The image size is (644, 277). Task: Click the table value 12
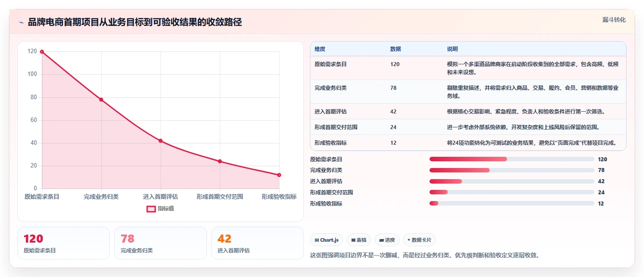393,143
